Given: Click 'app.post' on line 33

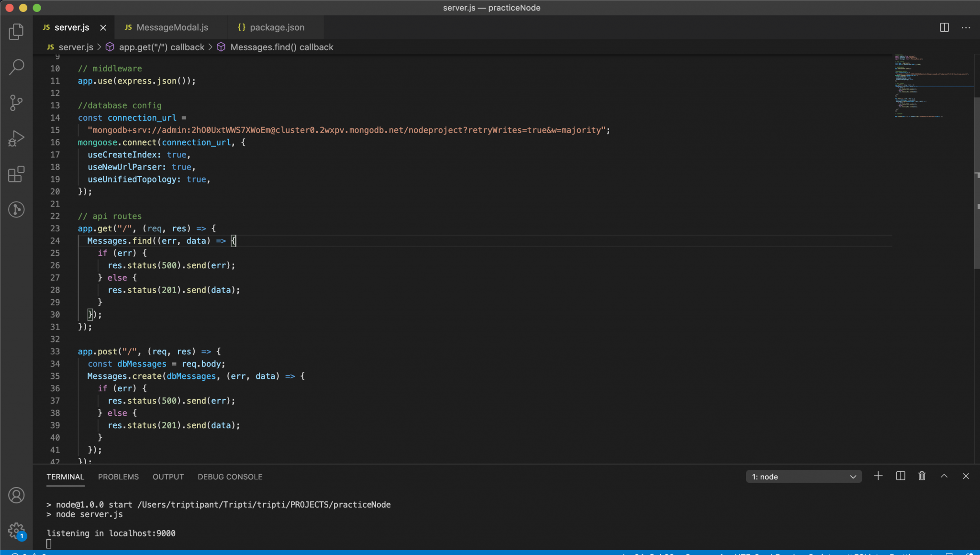Looking at the screenshot, I should coord(98,351).
